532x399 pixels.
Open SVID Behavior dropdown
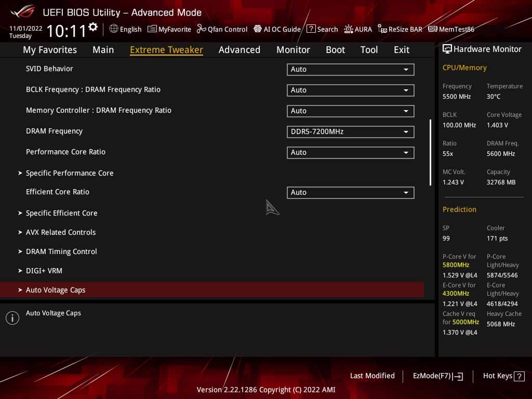pos(351,70)
